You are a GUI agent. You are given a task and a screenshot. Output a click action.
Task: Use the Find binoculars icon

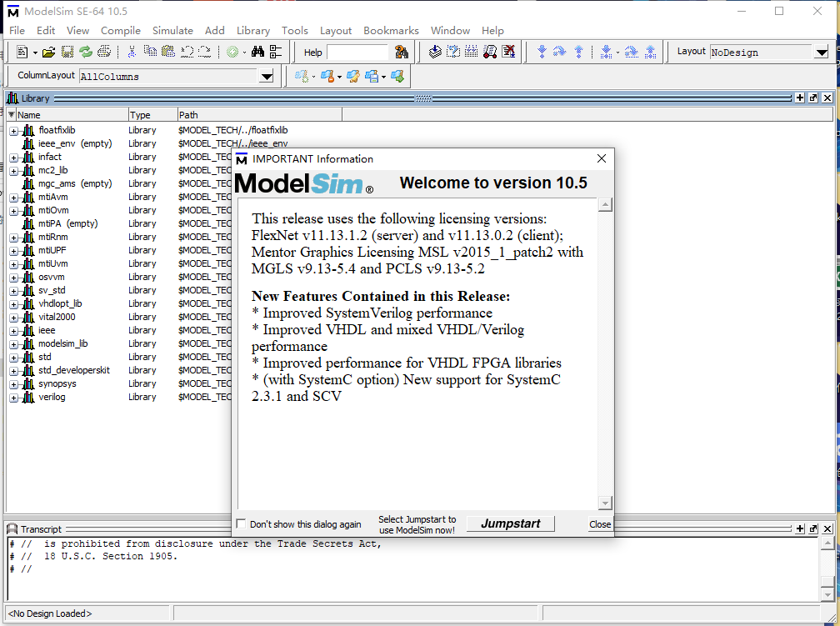(x=257, y=52)
